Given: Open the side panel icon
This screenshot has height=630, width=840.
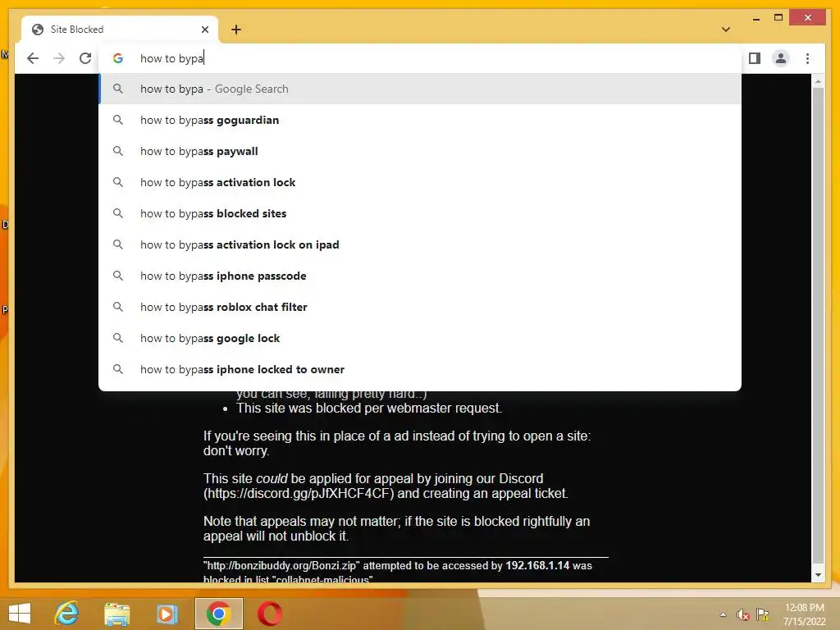Looking at the screenshot, I should 755,58.
